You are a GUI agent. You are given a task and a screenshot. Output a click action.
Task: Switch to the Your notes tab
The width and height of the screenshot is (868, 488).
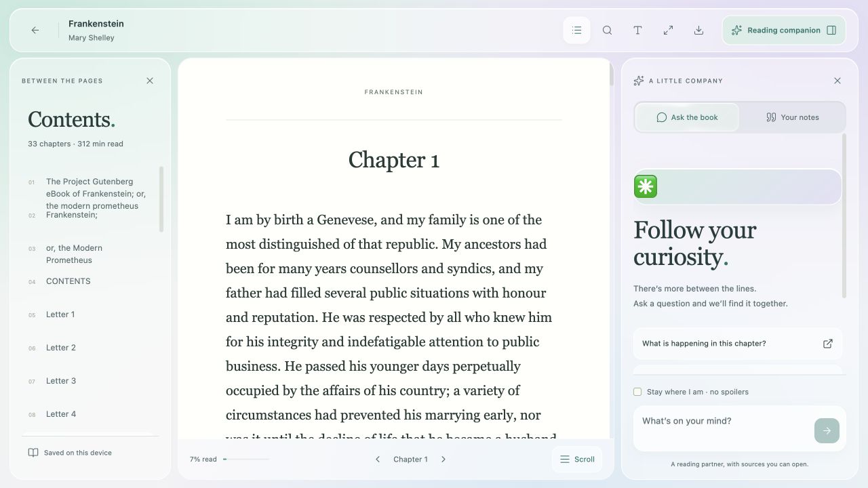tap(792, 117)
